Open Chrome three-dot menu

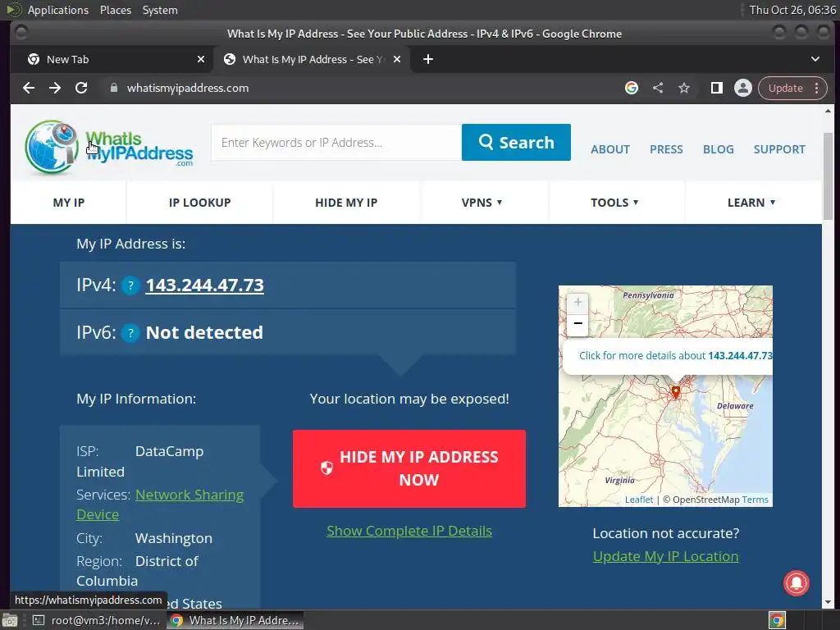pos(816,88)
